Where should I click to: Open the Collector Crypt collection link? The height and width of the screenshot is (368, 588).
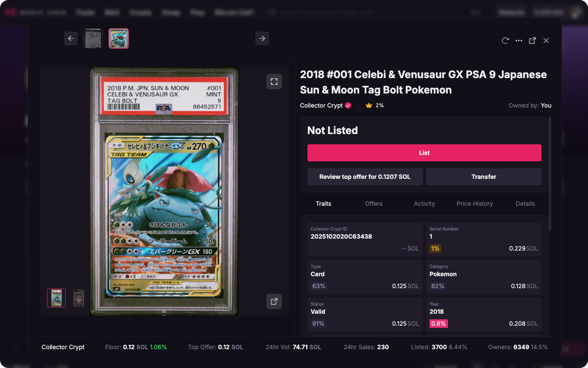click(322, 105)
